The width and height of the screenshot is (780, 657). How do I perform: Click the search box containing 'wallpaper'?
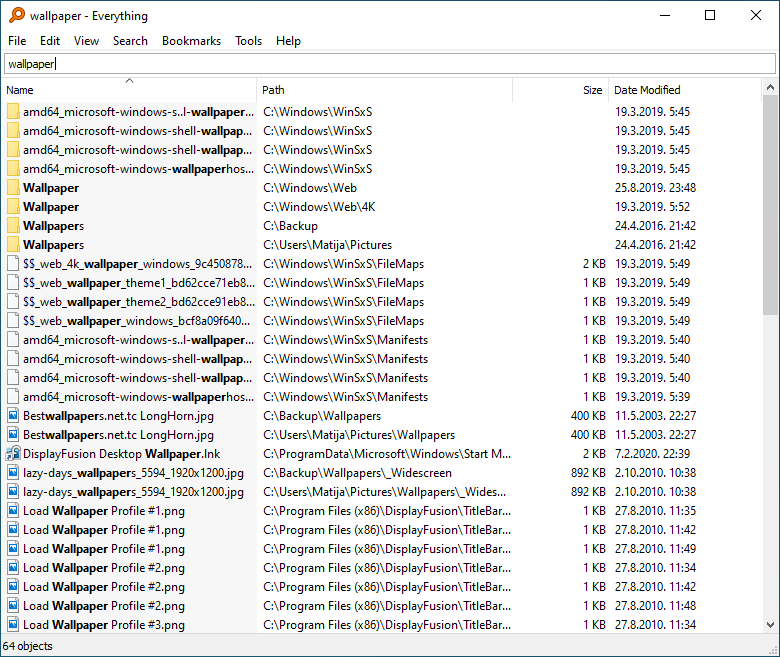tap(390, 64)
